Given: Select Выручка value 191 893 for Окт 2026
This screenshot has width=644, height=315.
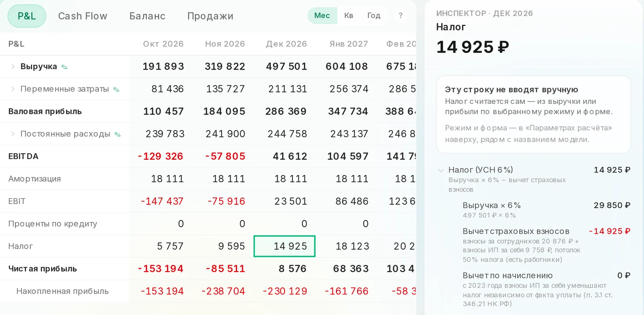Looking at the screenshot, I should tap(163, 66).
